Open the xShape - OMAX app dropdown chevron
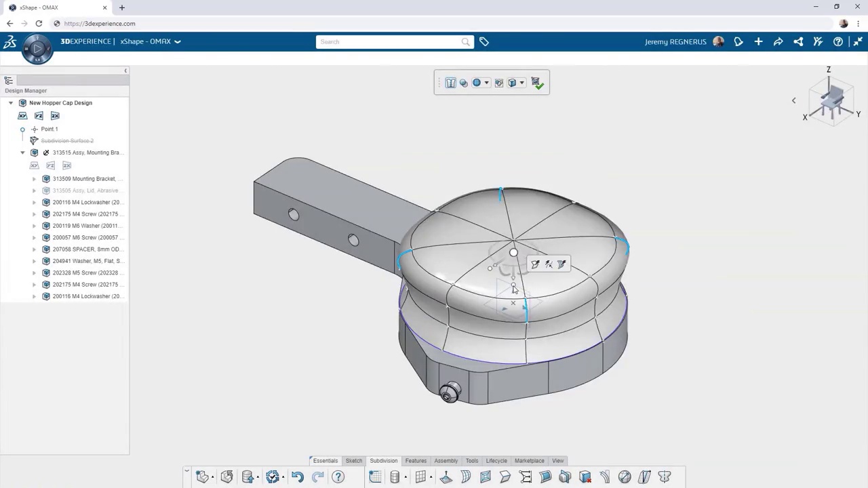The image size is (868, 488). (178, 42)
